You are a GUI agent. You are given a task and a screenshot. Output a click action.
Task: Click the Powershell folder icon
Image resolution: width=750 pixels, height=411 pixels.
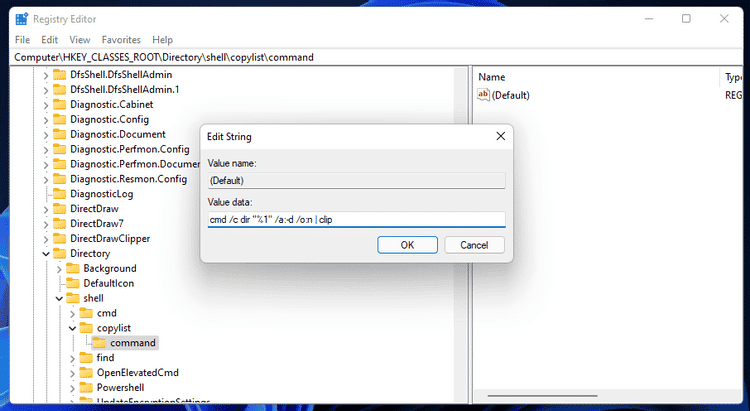(86, 387)
